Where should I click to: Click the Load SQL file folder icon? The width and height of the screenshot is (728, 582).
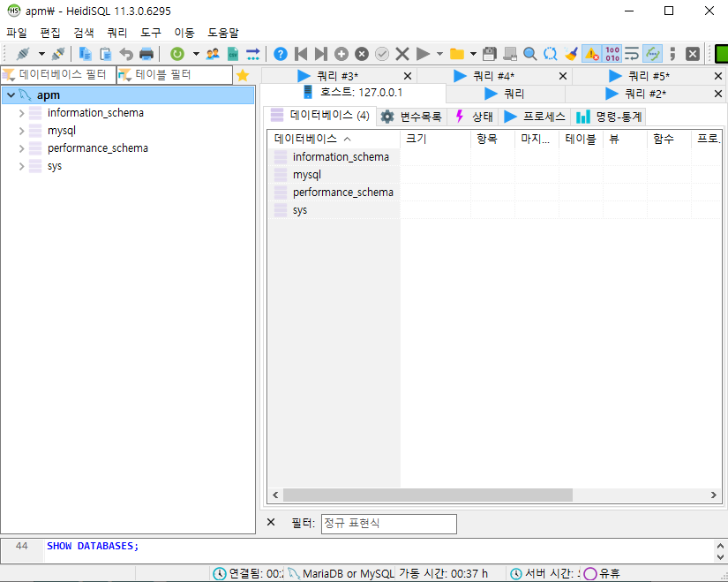click(x=457, y=54)
